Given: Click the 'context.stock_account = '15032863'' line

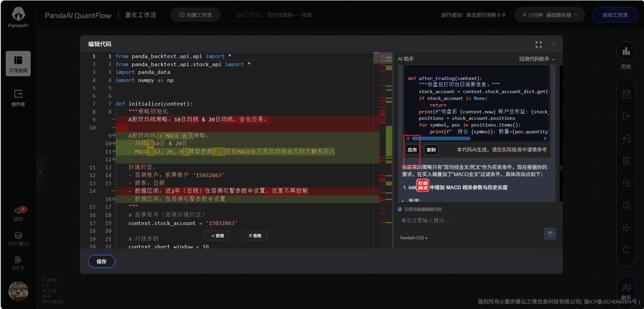Looking at the screenshot, I should click(183, 223).
